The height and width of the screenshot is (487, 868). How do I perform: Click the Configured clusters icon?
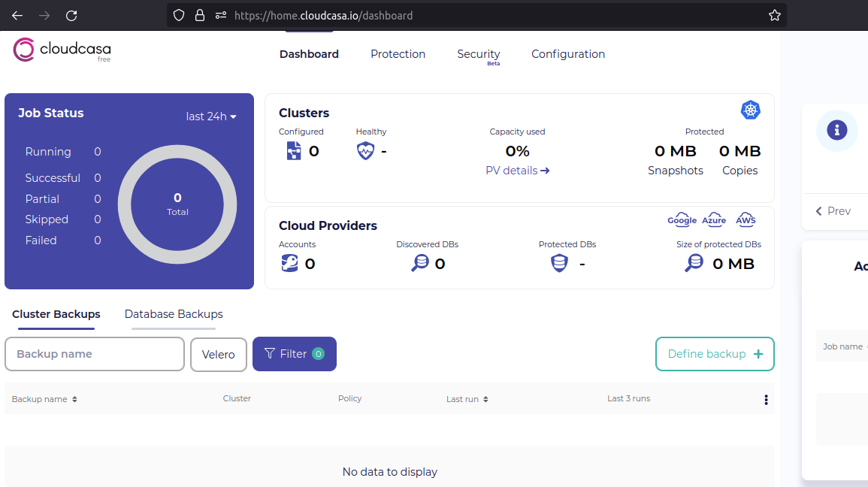pos(294,150)
